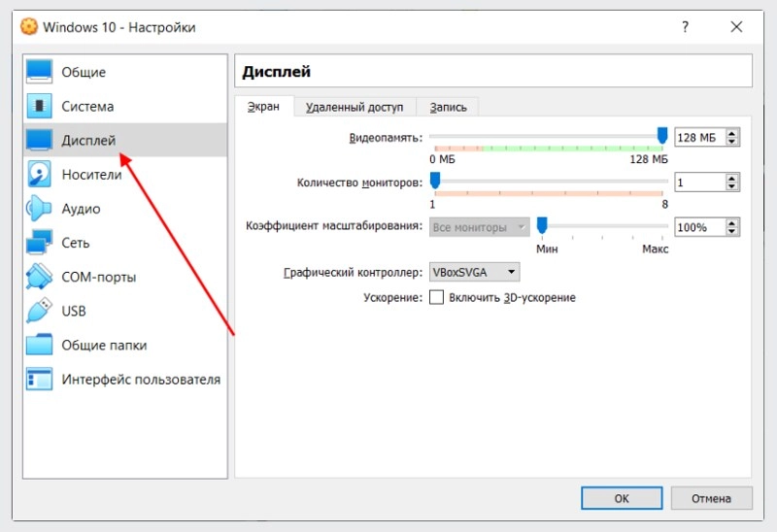The image size is (777, 532).
Task: Close the settings dialog window
Action: [x=736, y=27]
